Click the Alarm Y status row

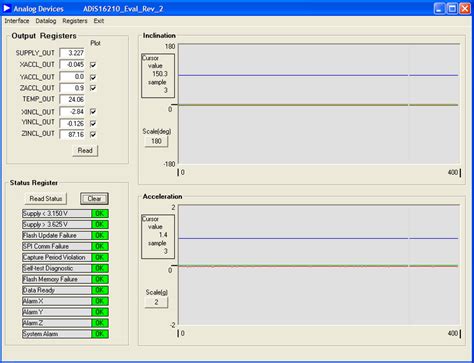pos(65,312)
